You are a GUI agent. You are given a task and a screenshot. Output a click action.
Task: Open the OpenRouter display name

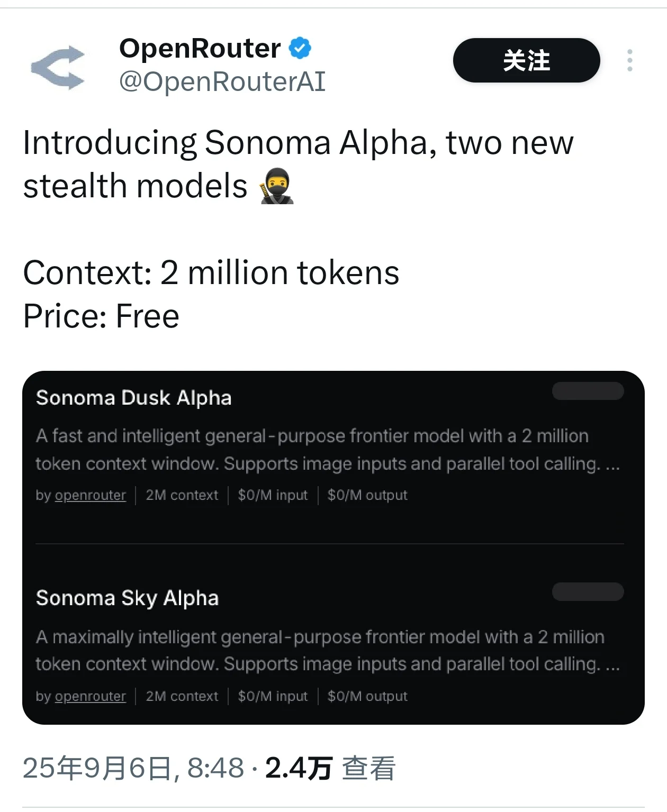tap(200, 49)
